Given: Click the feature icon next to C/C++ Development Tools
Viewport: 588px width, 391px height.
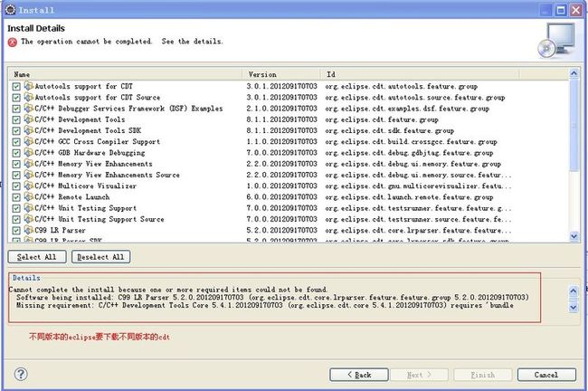Looking at the screenshot, I should point(29,119).
